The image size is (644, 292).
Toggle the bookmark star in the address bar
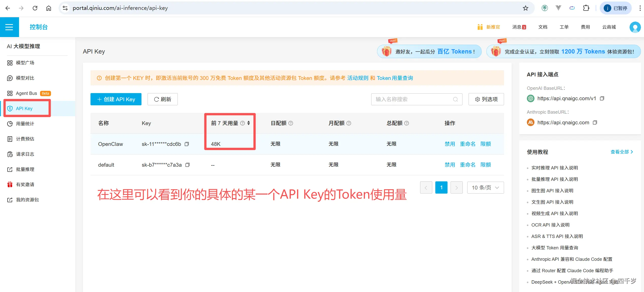[x=526, y=8]
